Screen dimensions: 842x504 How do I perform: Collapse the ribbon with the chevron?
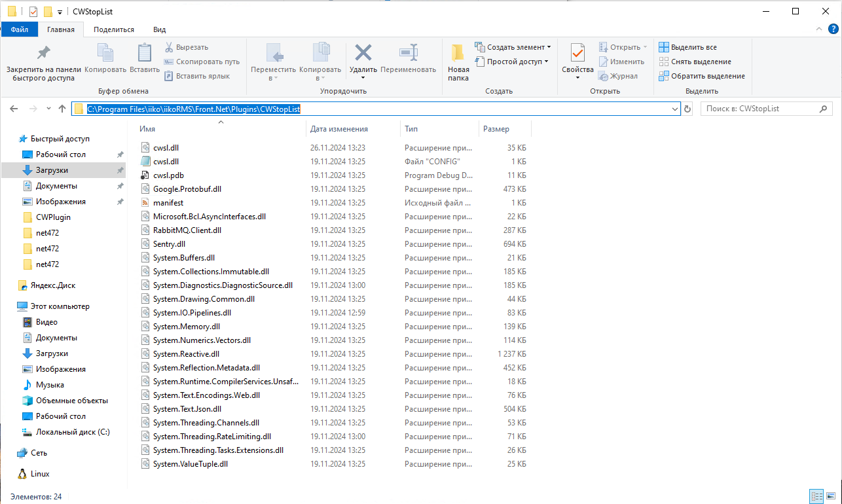pyautogui.click(x=820, y=29)
